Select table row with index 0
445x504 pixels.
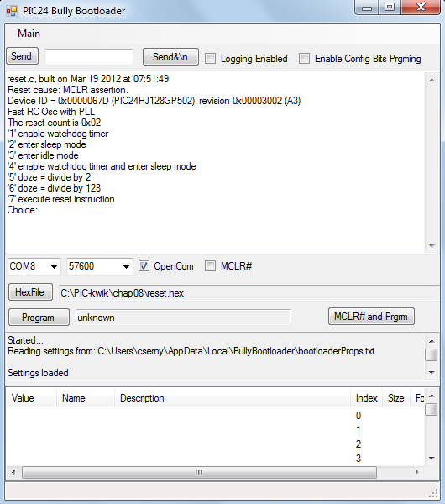tap(215, 416)
